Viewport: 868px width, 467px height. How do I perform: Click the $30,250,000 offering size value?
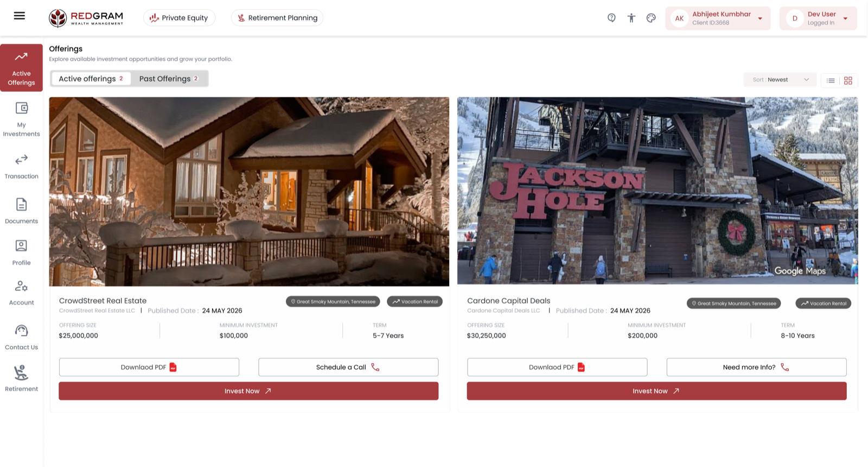pyautogui.click(x=486, y=336)
